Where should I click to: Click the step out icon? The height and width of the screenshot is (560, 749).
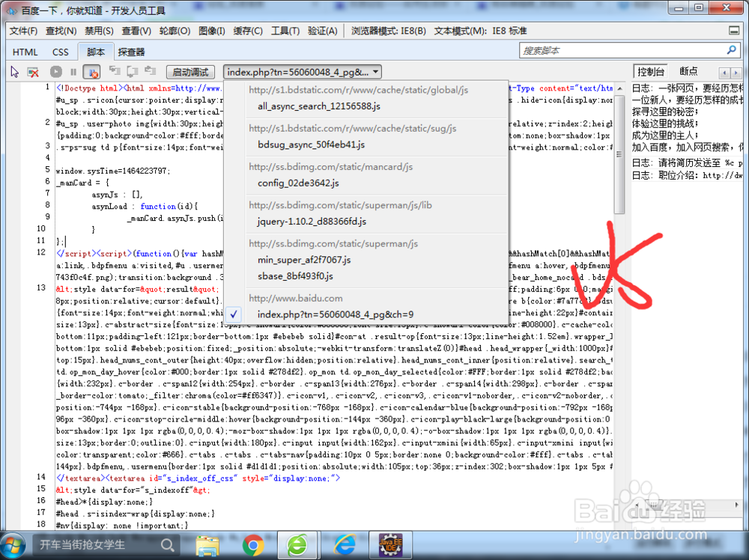(151, 71)
